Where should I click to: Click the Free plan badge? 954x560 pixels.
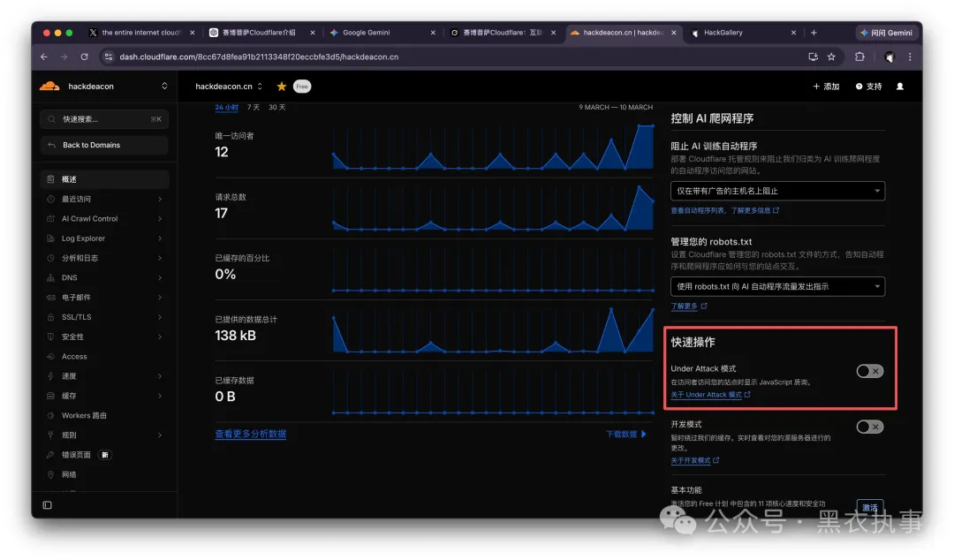point(302,87)
